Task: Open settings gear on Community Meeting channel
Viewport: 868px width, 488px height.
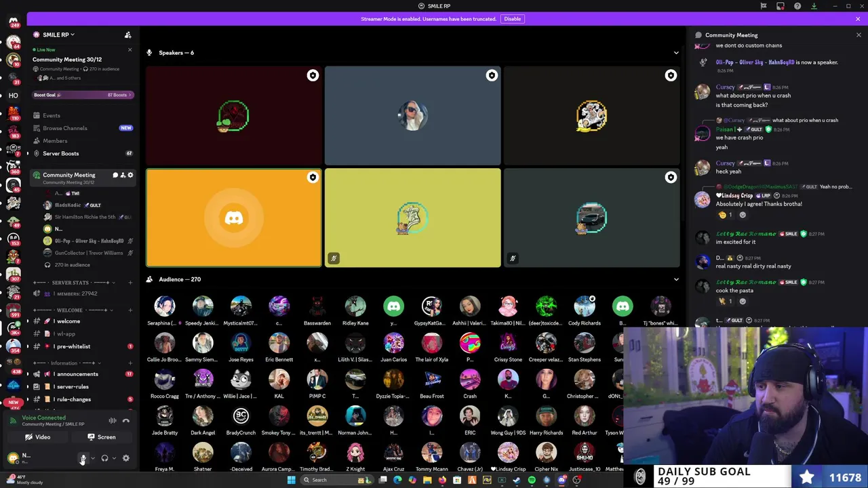Action: coord(130,175)
